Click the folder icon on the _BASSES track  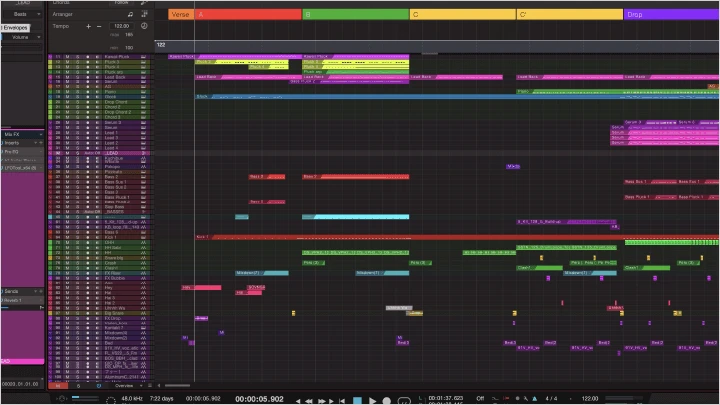(x=143, y=212)
